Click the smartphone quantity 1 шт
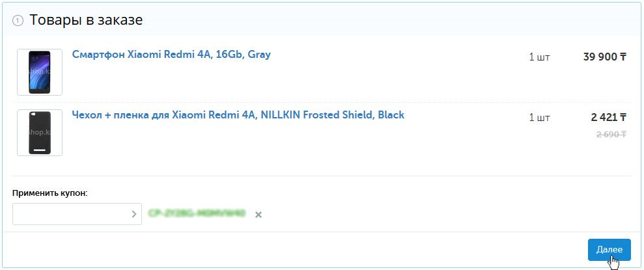Screen dimensions: 644x270 (x=539, y=57)
